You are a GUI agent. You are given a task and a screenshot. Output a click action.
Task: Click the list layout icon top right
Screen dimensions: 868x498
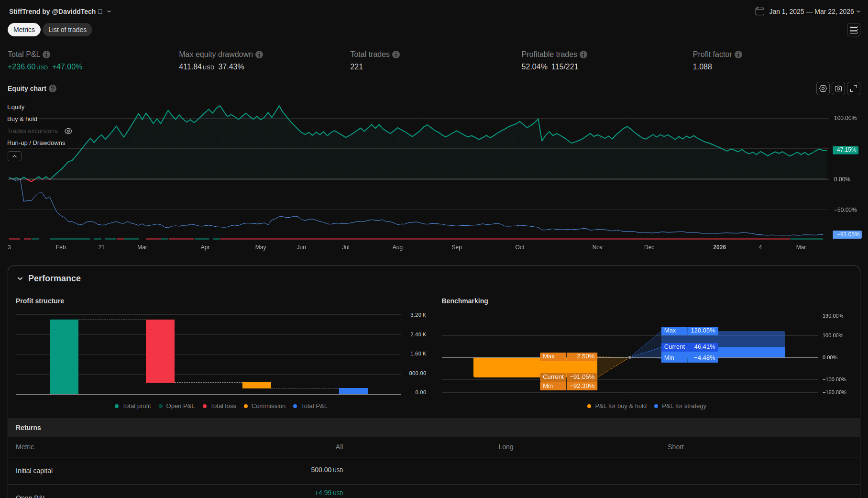point(853,30)
